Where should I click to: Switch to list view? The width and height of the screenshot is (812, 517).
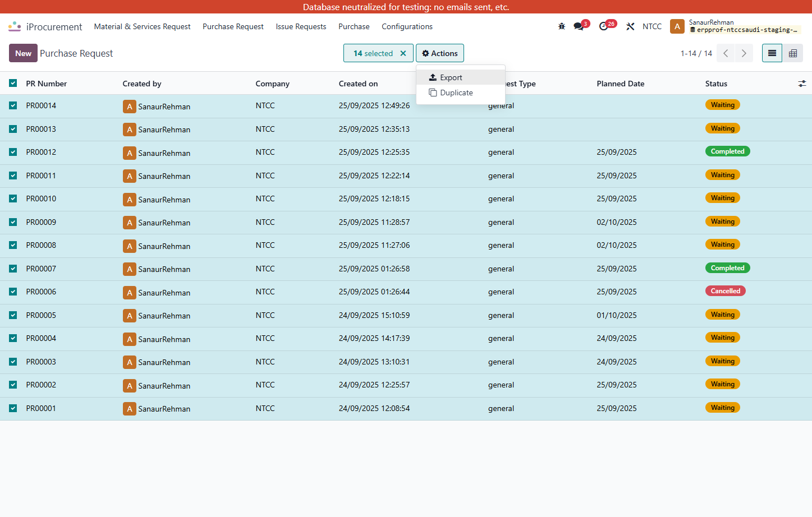click(x=772, y=53)
